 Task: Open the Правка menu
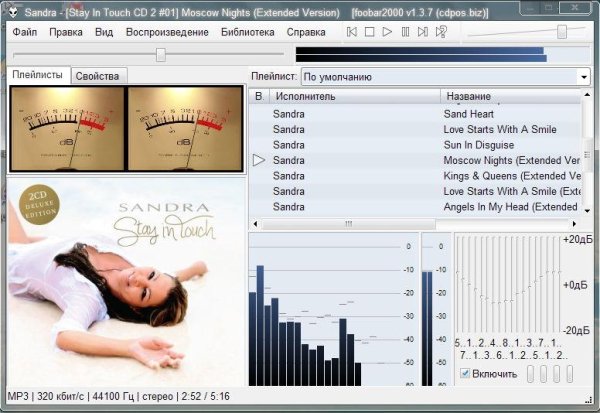coord(66,32)
